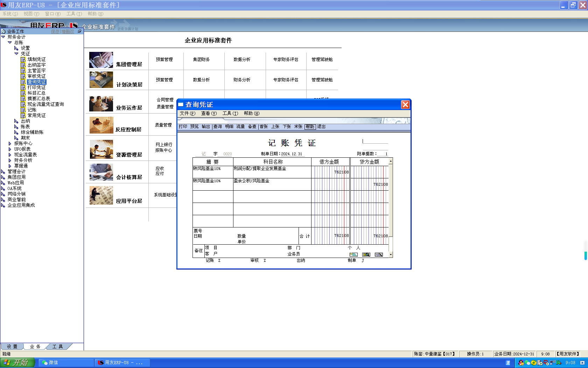The width and height of the screenshot is (588, 368).
Task: Switch to the 工具 tab at panel bottom
Action: pyautogui.click(x=58, y=347)
